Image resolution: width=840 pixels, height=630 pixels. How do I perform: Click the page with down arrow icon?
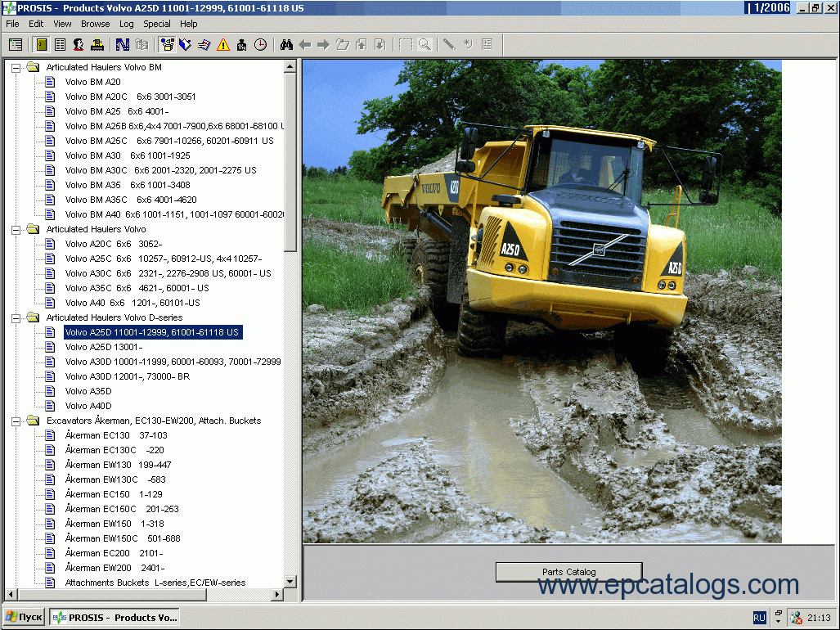coord(380,44)
